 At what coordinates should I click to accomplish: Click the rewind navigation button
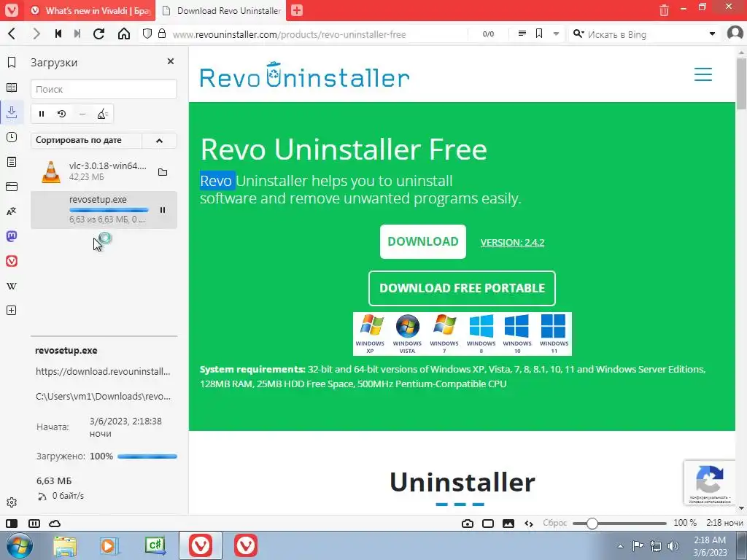point(58,34)
